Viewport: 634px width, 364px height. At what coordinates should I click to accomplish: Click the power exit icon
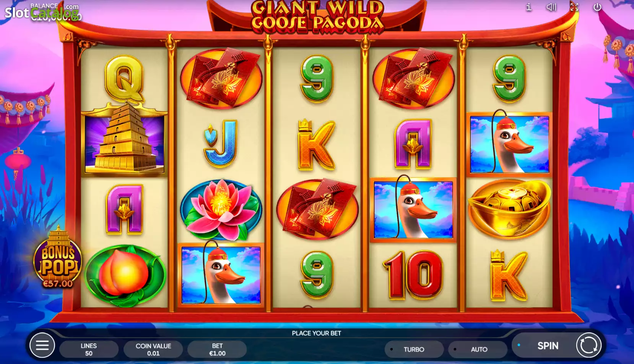click(x=597, y=7)
